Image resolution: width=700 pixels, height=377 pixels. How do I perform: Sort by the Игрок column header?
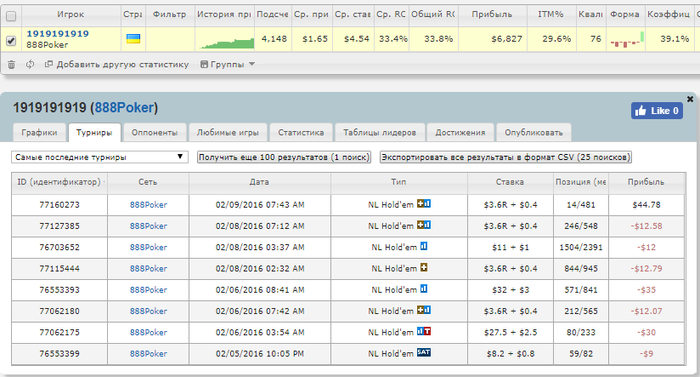[71, 14]
